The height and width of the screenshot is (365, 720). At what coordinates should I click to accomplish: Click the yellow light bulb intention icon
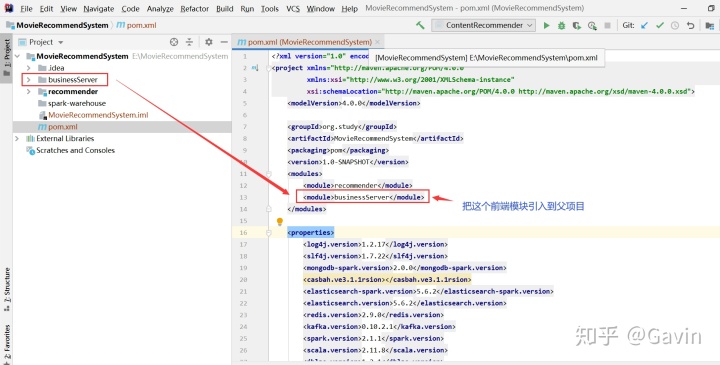pos(280,221)
